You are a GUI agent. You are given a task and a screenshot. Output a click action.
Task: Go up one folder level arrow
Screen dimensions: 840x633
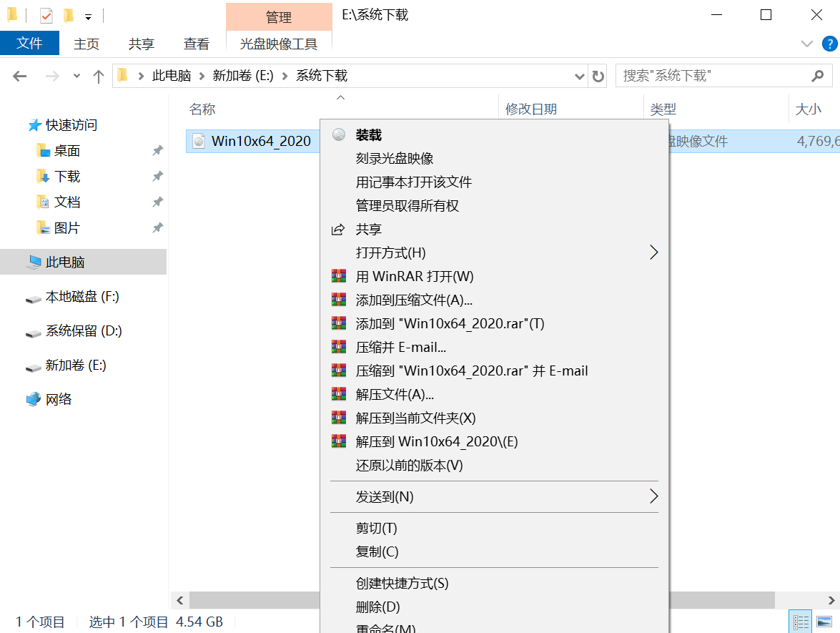(98, 76)
